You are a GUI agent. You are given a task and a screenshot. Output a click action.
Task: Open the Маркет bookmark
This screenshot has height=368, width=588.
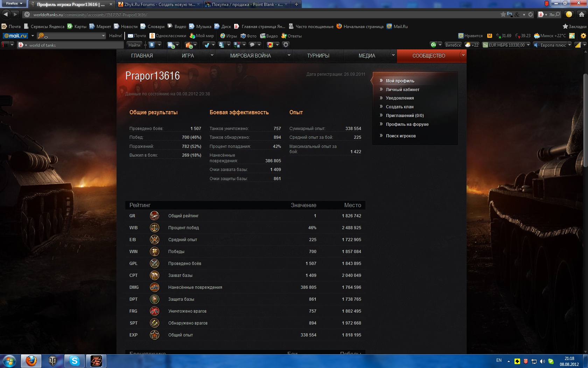click(x=100, y=26)
